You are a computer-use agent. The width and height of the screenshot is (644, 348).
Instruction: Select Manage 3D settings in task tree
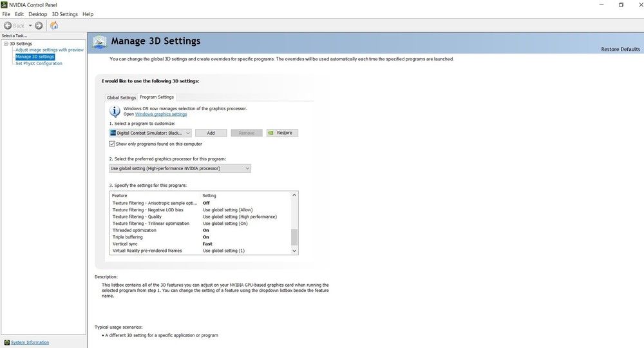click(x=35, y=57)
